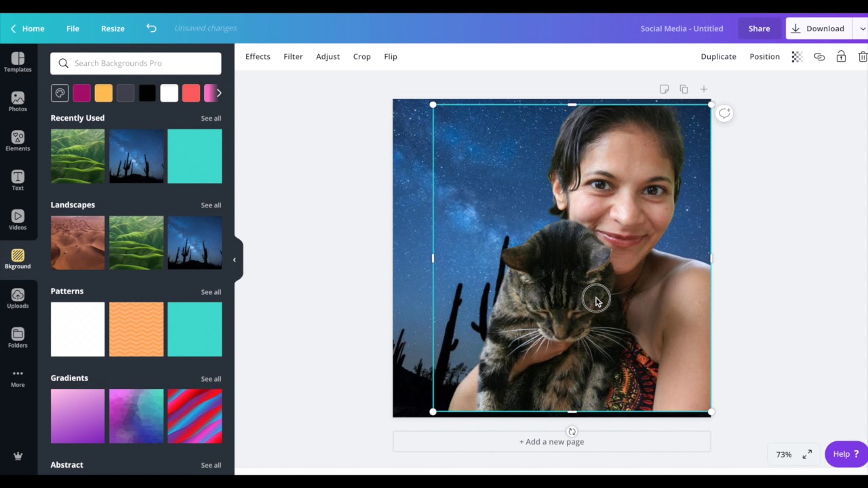Image resolution: width=868 pixels, height=488 pixels.
Task: See all Gradients backgrounds
Action: pyautogui.click(x=211, y=378)
